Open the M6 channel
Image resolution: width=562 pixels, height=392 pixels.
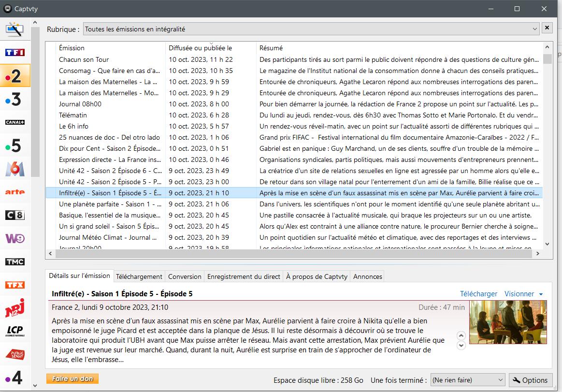pos(15,169)
